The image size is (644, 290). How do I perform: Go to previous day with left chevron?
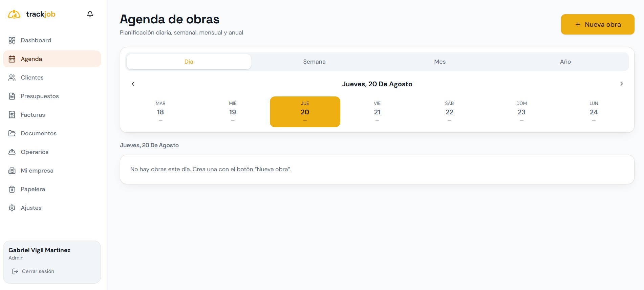133,84
